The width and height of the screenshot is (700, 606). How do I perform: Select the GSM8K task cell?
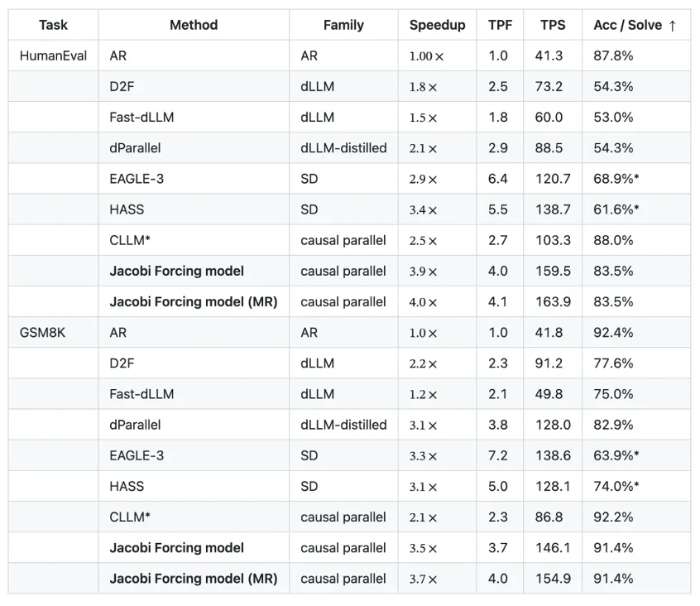42,333
